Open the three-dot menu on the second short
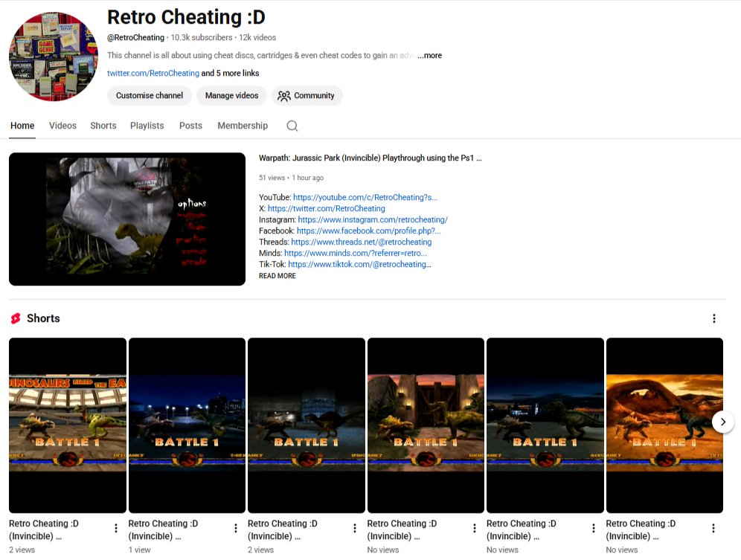Screen dimensions: 741x560 point(236,528)
